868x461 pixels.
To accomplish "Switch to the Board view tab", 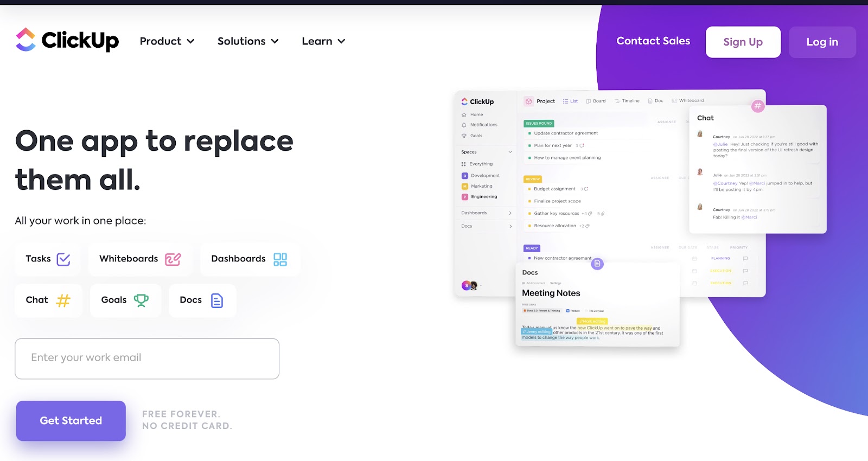I will pyautogui.click(x=596, y=101).
